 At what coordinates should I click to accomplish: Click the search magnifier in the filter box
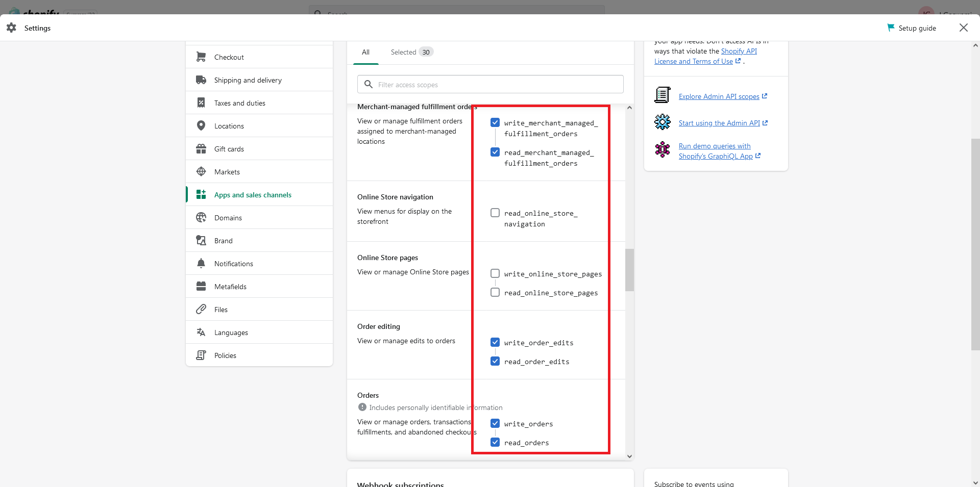[x=369, y=84]
